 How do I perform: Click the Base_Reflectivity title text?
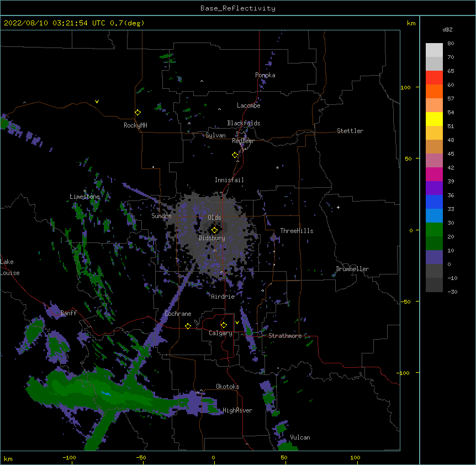[x=238, y=8]
